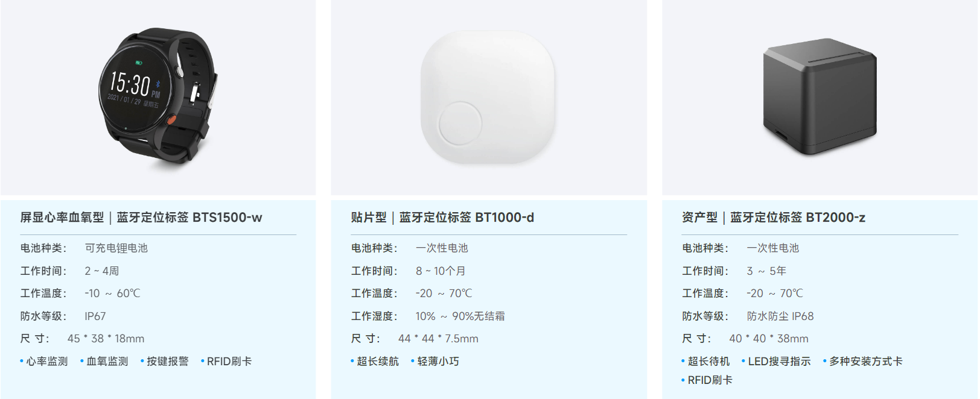The image size is (980, 399).
Task: Open the white BT1000-d tag image
Action: (x=489, y=98)
